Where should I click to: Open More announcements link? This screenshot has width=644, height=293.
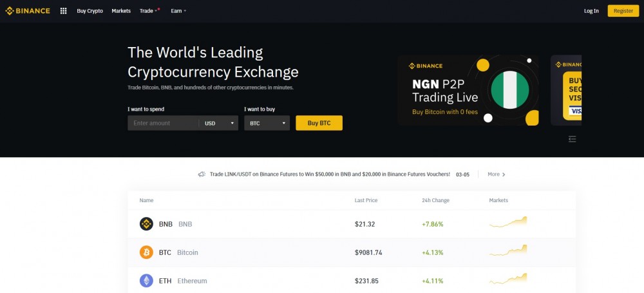tap(496, 175)
